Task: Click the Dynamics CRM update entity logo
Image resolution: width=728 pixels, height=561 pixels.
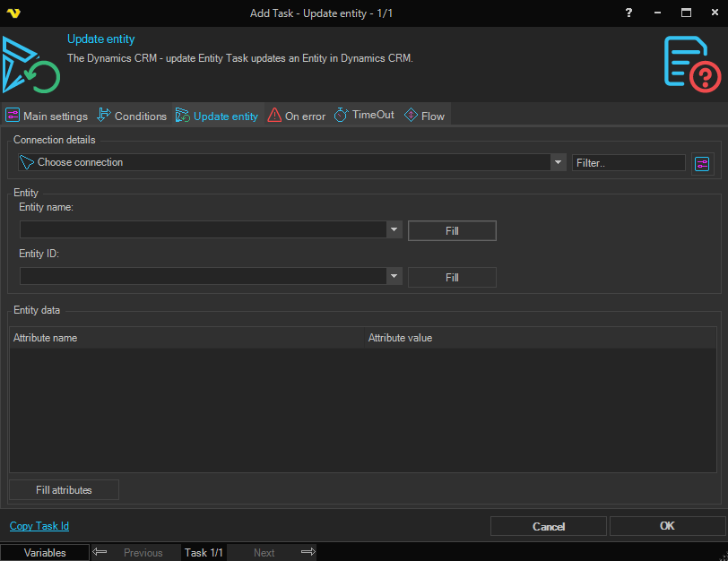Action: click(30, 65)
